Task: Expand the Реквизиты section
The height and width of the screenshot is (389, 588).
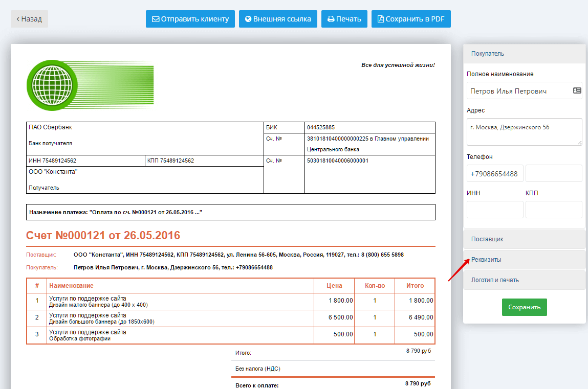Action: coord(524,260)
